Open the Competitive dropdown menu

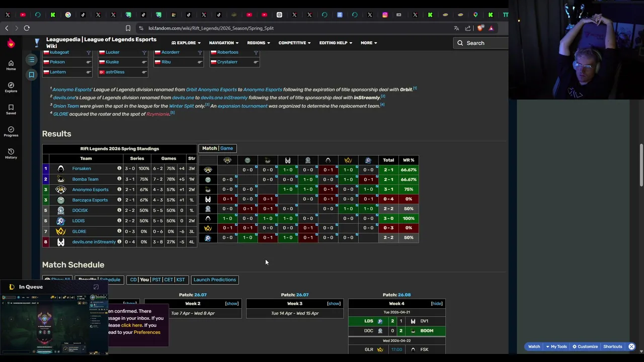(294, 43)
